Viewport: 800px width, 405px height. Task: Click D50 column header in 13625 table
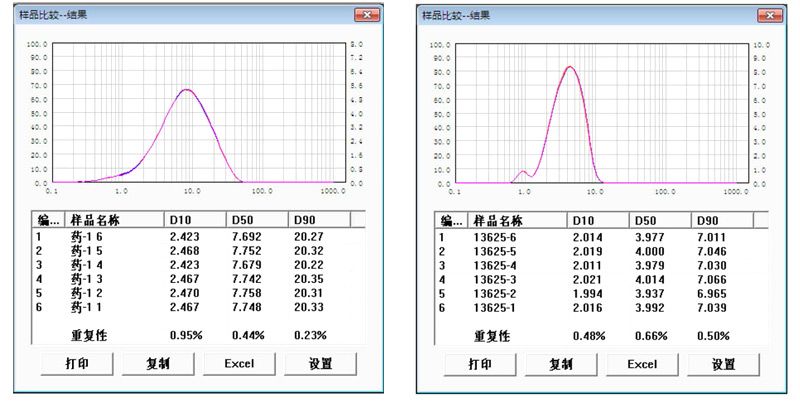[x=658, y=220]
